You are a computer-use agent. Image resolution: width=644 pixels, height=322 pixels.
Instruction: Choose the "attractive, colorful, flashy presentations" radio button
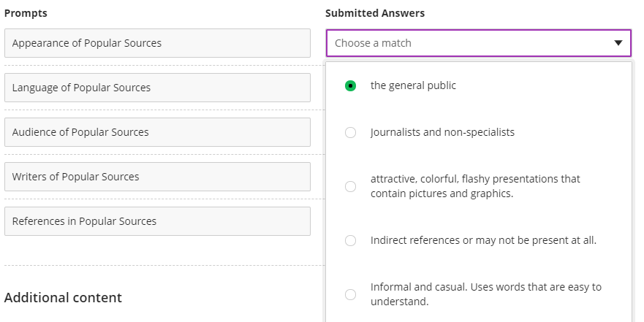pyautogui.click(x=351, y=186)
